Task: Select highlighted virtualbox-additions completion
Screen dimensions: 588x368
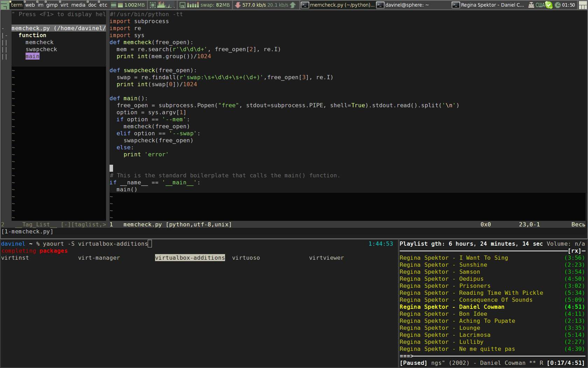Action: [190, 258]
